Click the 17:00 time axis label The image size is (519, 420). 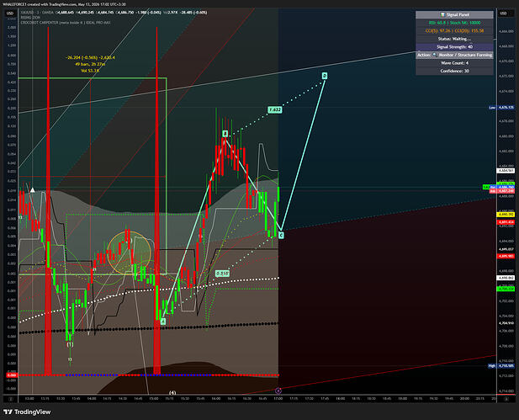coord(278,398)
